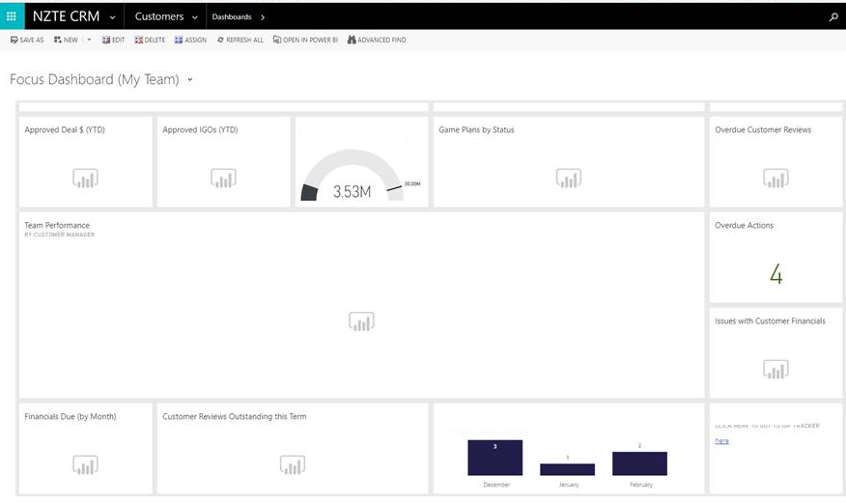Click the Approved Deal $ (YTD) title
The height and width of the screenshot is (504, 846).
(x=65, y=129)
